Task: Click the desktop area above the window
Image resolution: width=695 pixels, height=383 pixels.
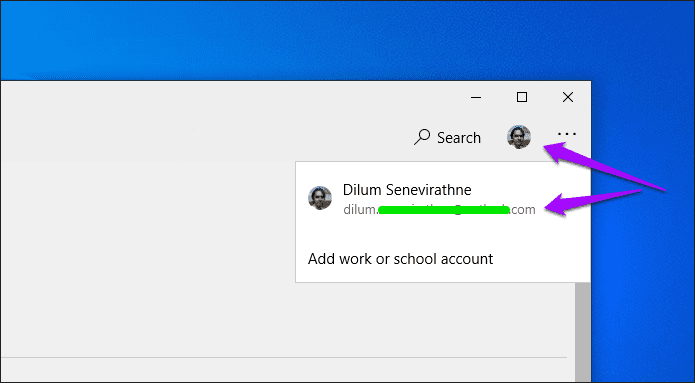Action: [x=310, y=40]
